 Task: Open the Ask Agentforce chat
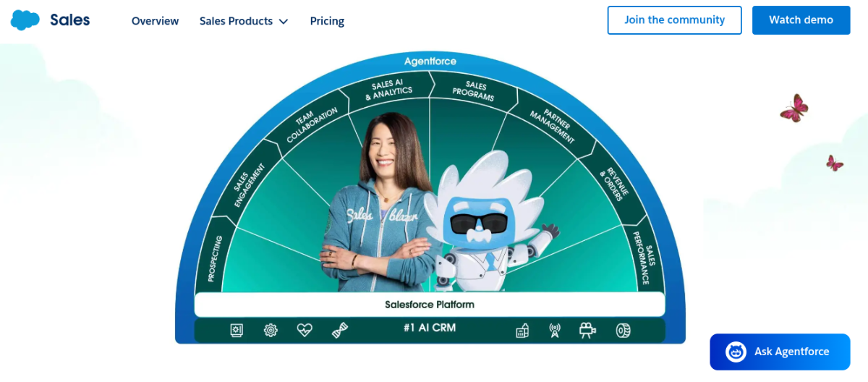point(780,352)
